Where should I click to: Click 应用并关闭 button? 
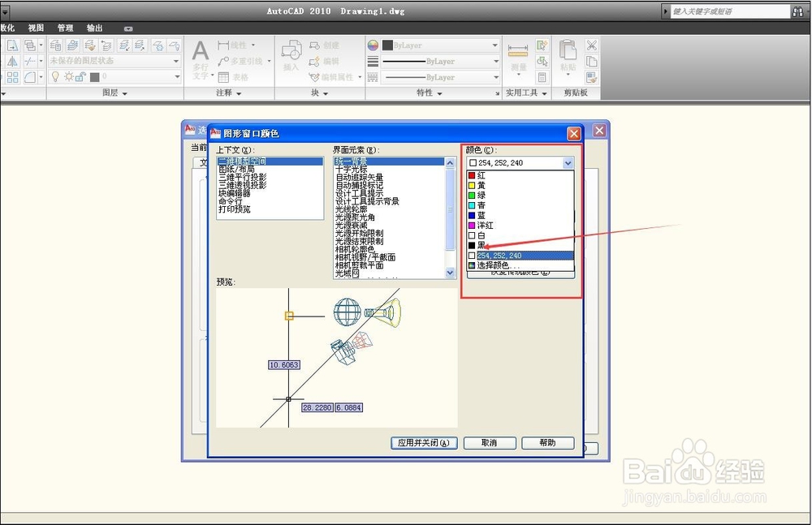(x=424, y=443)
